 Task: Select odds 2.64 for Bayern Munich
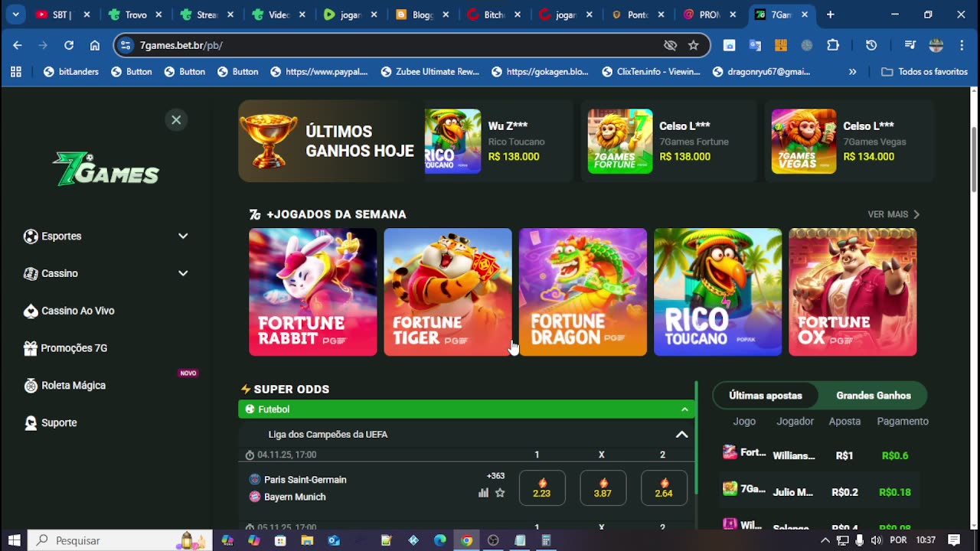[x=664, y=487]
